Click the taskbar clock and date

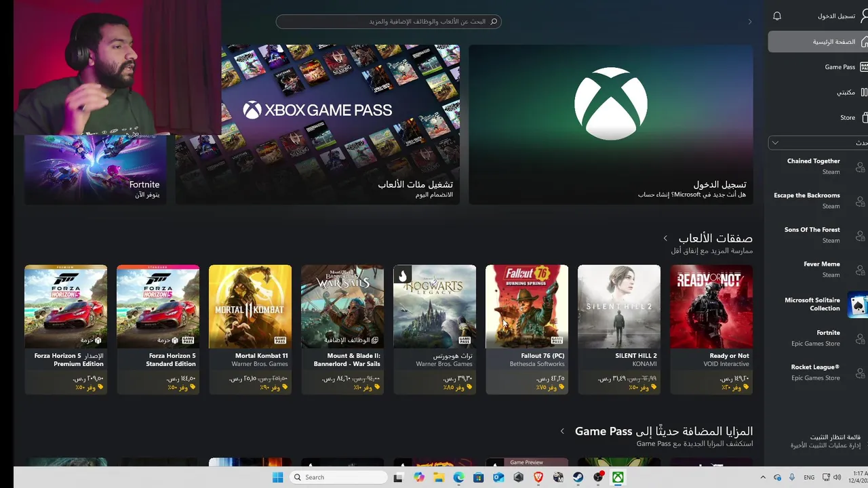[x=859, y=477]
